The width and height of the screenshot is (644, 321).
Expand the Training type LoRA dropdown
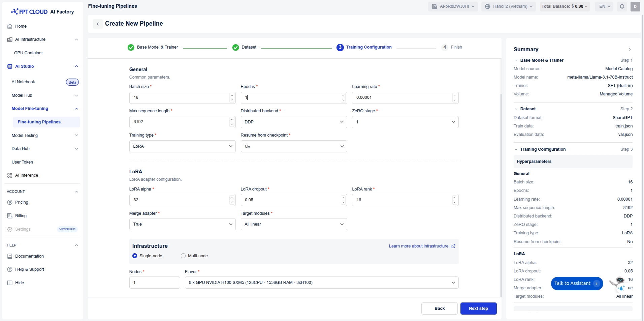[x=182, y=146]
